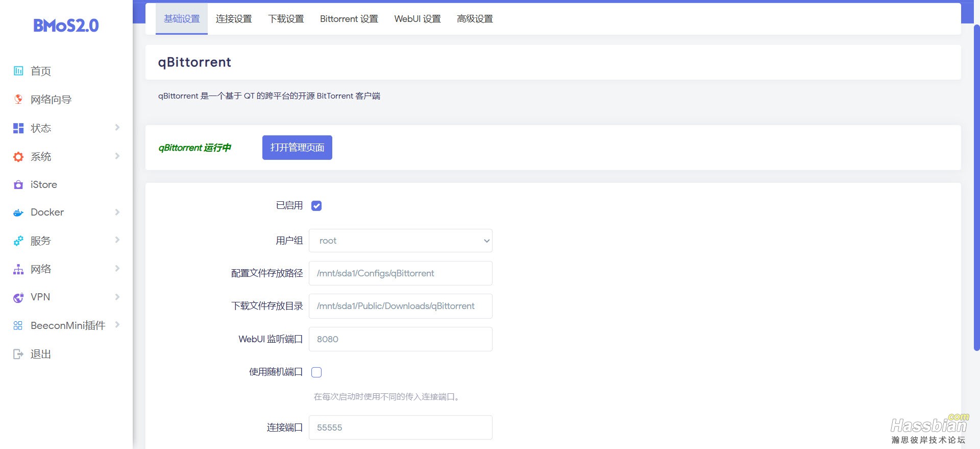The width and height of the screenshot is (980, 449).
Task: Click the qBittorrent description text
Action: [269, 96]
